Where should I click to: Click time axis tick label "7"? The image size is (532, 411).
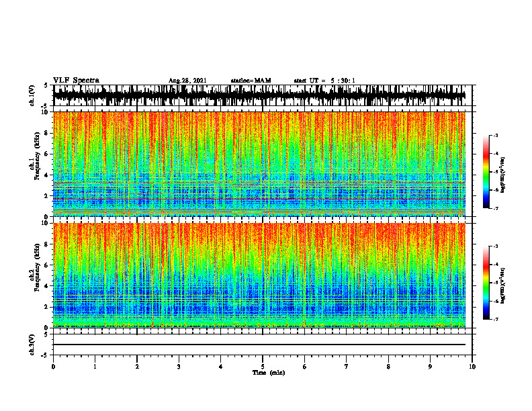coord(347,367)
